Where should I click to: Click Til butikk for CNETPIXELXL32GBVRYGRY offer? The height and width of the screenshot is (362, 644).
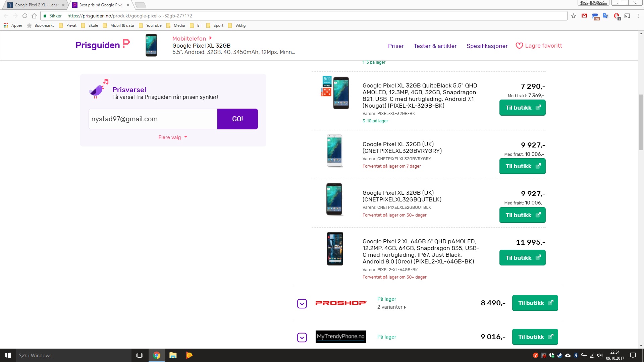pos(522,166)
